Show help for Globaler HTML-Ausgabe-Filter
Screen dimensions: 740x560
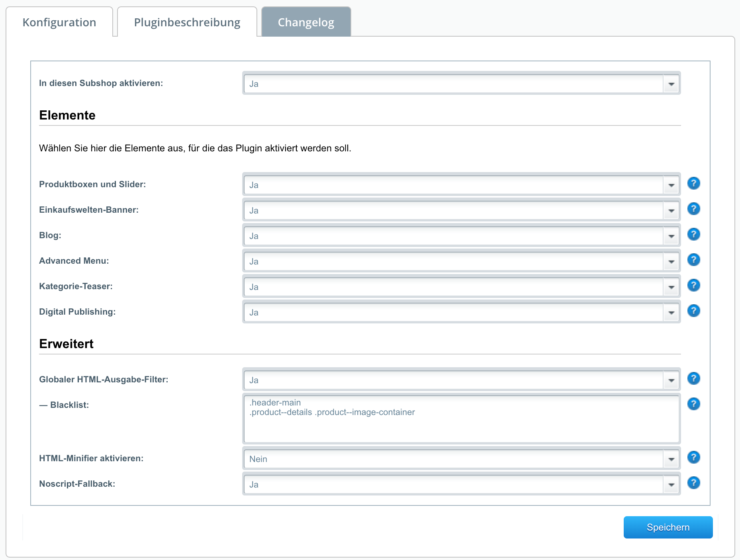pos(693,378)
